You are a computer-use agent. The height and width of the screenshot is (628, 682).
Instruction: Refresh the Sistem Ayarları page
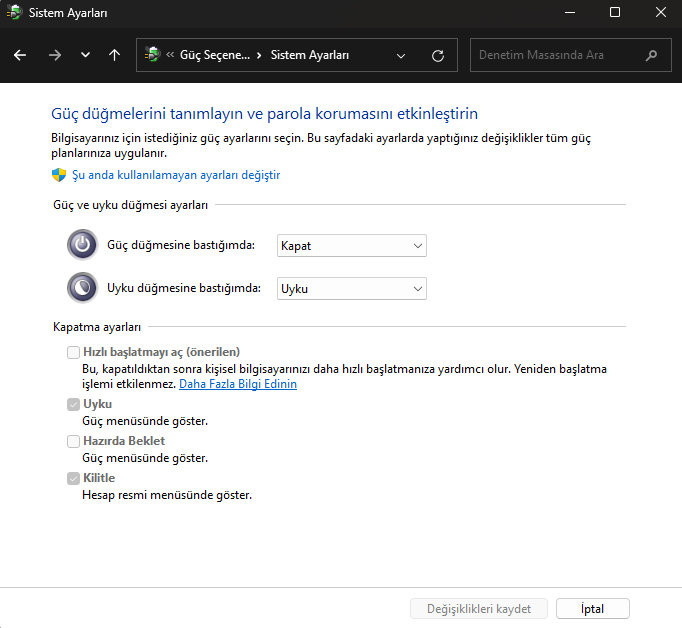438,56
